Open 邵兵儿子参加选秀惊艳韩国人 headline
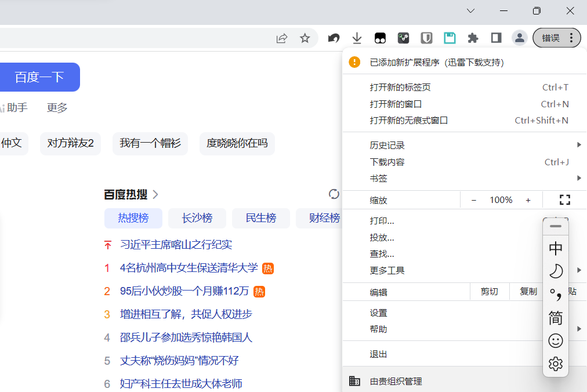The image size is (587, 392). (186, 337)
